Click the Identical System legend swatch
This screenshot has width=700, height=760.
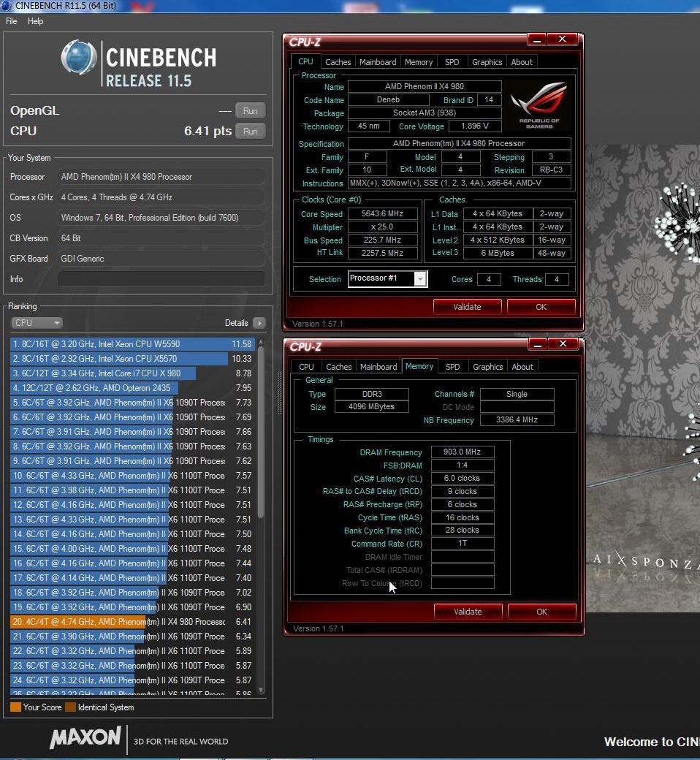pos(70,707)
